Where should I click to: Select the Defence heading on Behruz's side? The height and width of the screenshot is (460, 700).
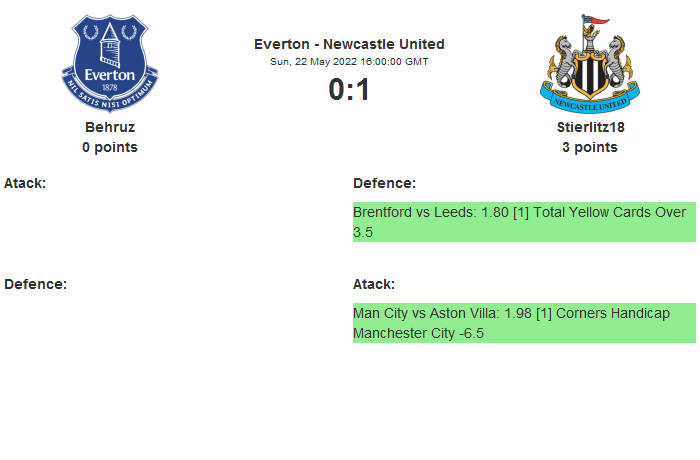(x=35, y=284)
